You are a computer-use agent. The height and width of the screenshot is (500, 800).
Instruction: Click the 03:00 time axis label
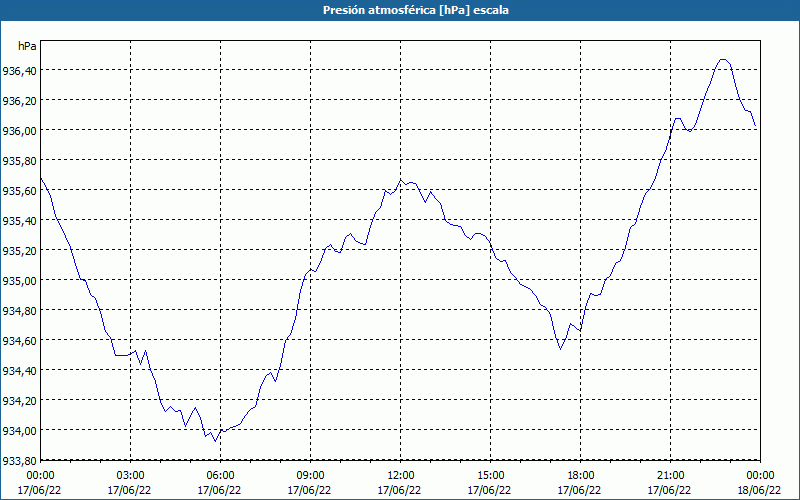pos(131,476)
